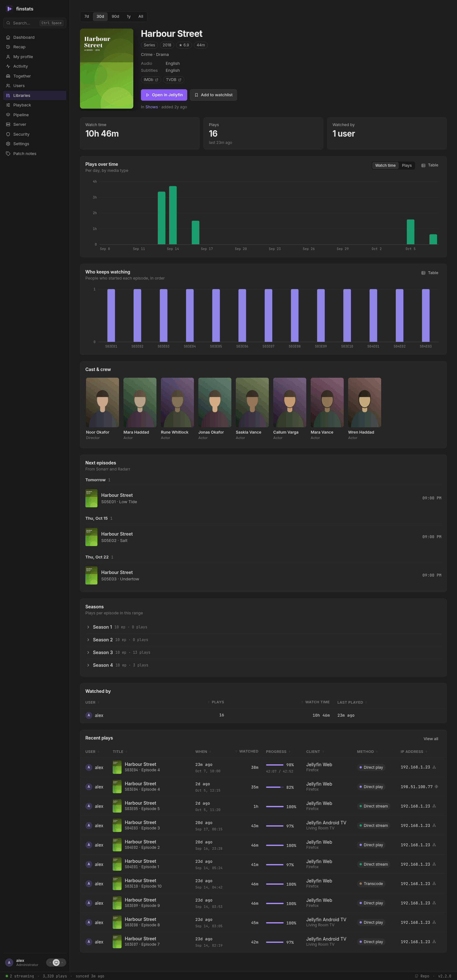Click the Server rack icon
Screen dimensions: 457x980
pyautogui.click(x=8, y=125)
